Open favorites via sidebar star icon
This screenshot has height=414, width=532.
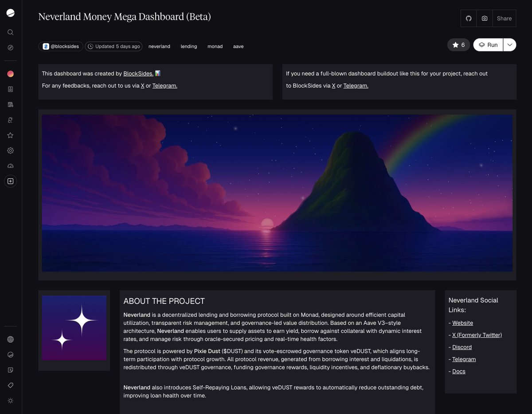pyautogui.click(x=11, y=135)
